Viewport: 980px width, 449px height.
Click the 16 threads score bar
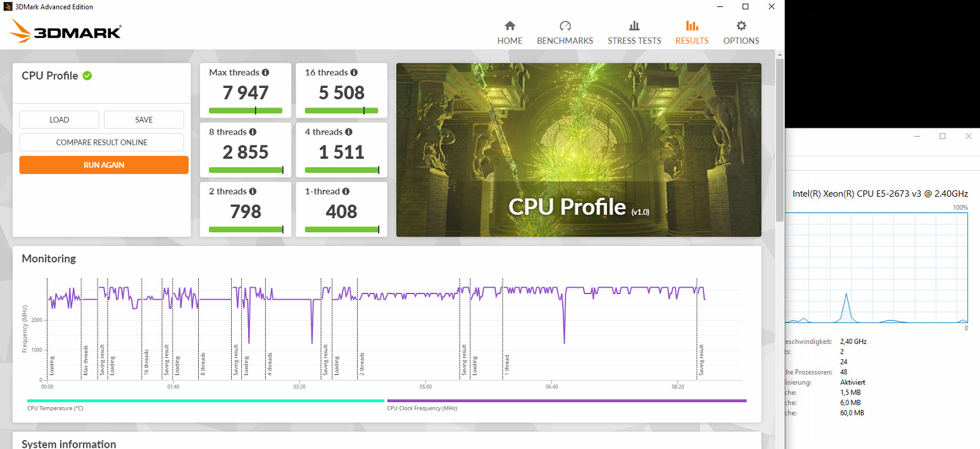point(341,111)
